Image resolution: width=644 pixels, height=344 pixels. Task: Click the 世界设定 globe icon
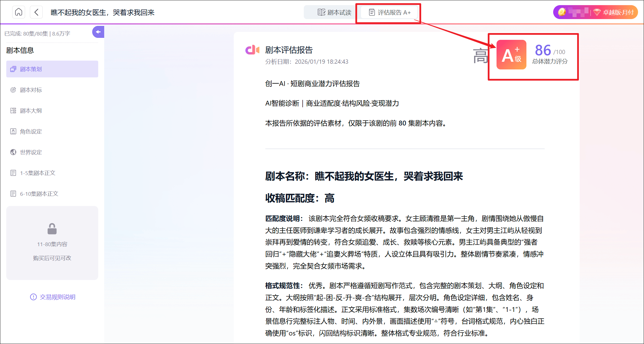coord(13,152)
